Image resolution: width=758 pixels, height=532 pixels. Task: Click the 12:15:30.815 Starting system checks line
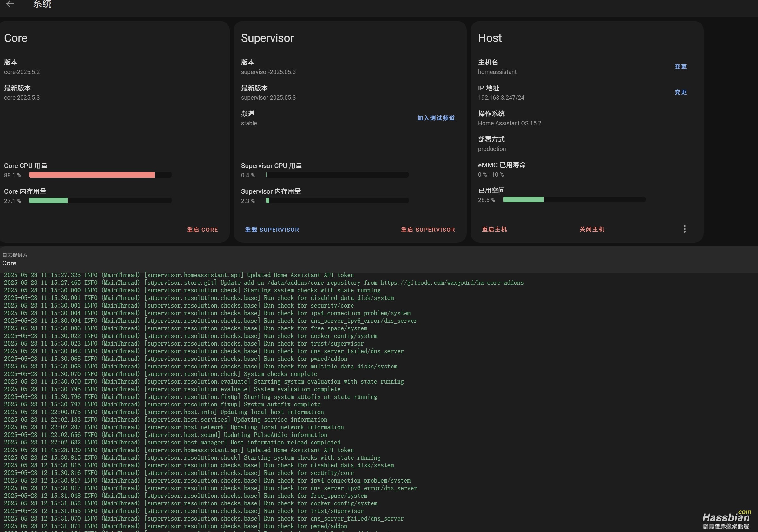point(192,457)
